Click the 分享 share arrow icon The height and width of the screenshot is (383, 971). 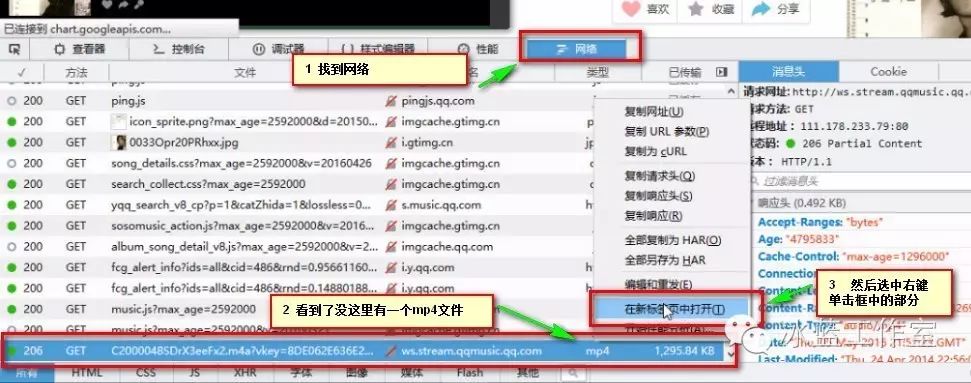[760, 9]
